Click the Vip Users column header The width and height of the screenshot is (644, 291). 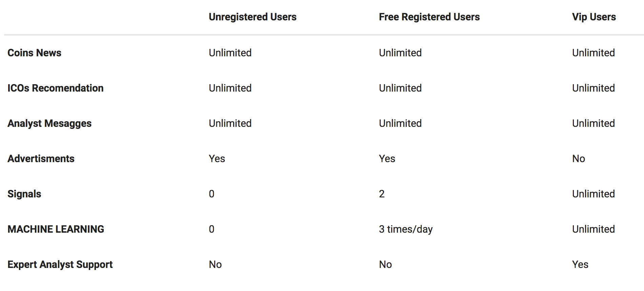point(594,17)
